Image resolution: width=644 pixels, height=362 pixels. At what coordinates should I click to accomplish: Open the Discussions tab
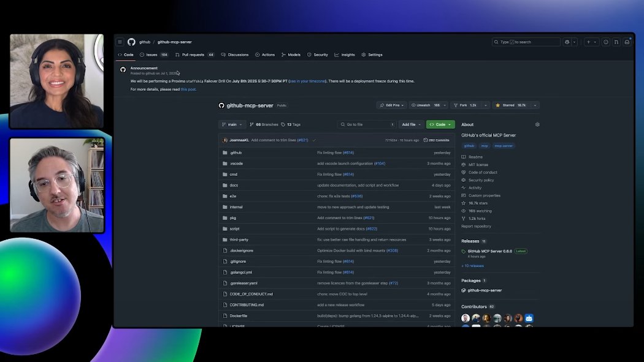click(x=235, y=55)
